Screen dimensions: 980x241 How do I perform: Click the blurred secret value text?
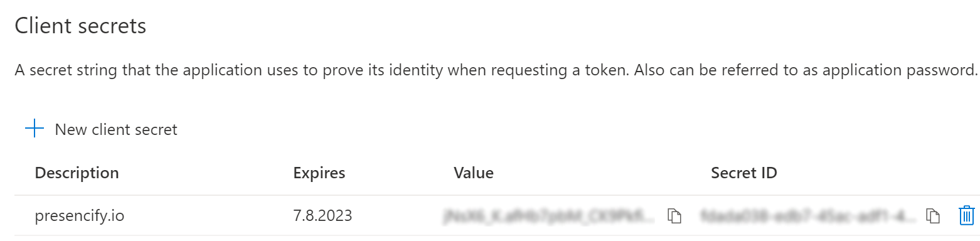550,217
